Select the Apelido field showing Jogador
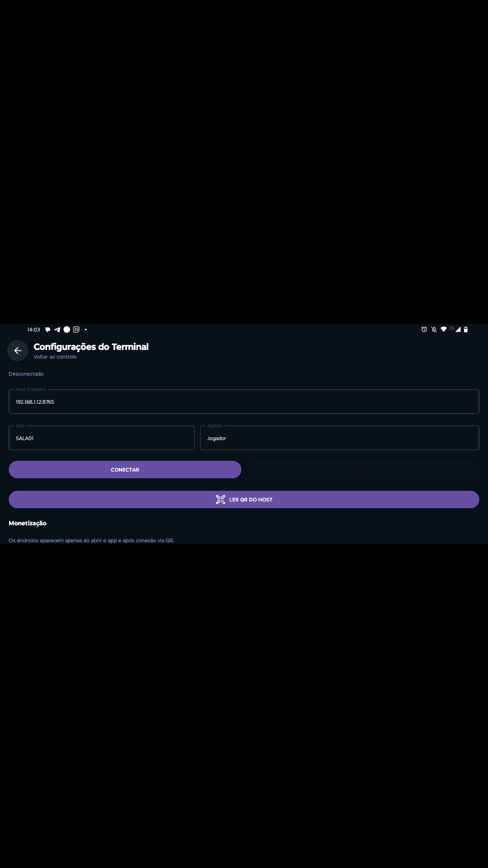Viewport: 488px width, 868px height. pos(340,438)
